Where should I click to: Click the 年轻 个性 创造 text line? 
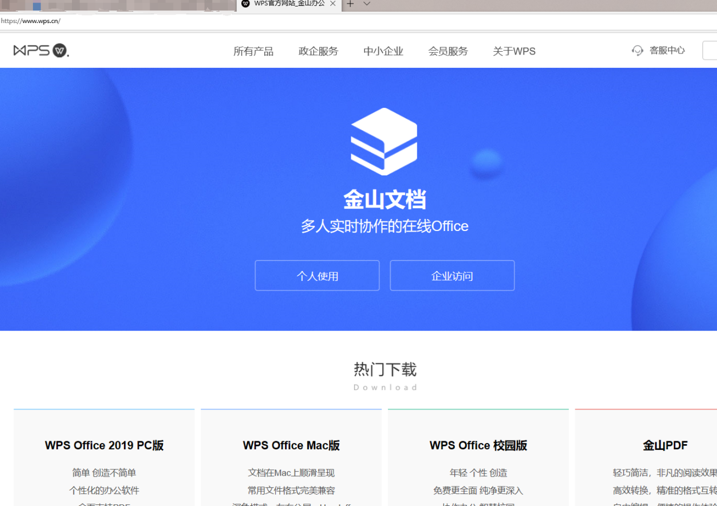(478, 473)
